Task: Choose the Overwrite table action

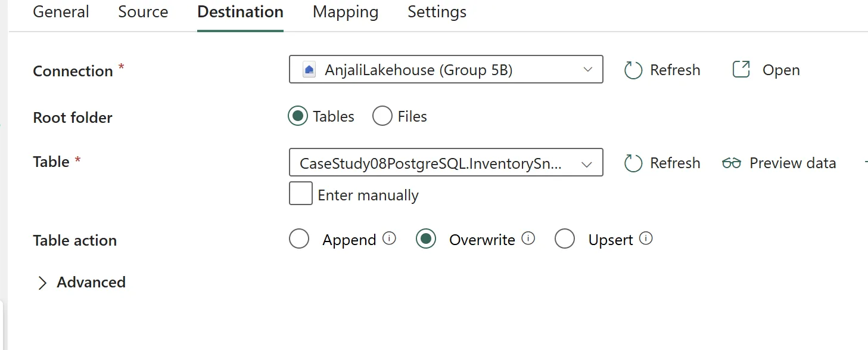Action: pos(425,239)
